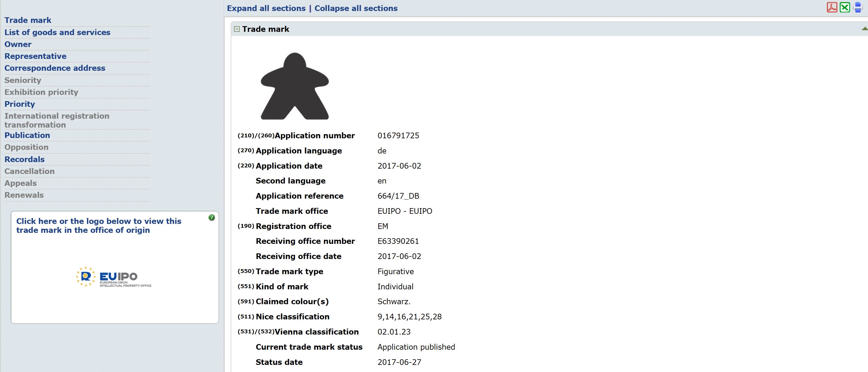Click 'Click here or the logo below' link
This screenshot has height=372, width=868.
[99, 226]
